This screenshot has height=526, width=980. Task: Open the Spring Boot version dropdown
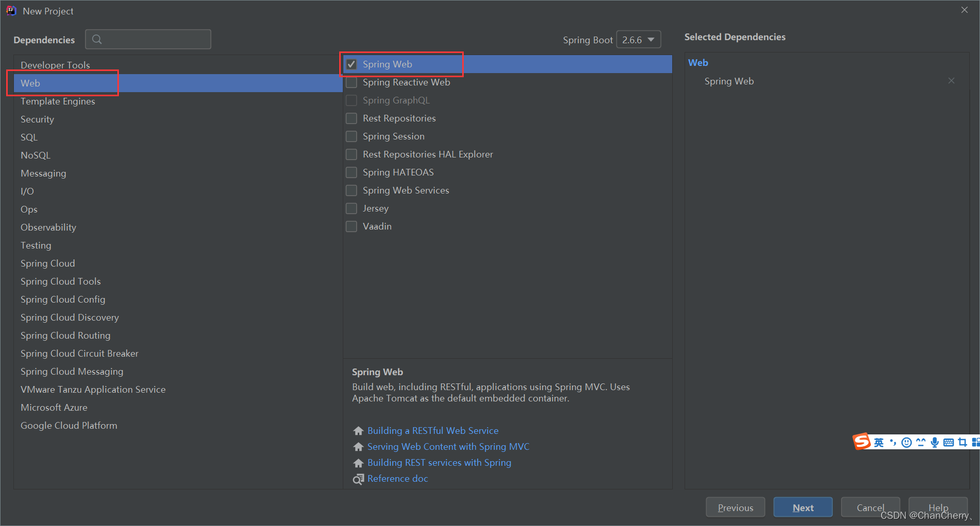[x=638, y=40]
